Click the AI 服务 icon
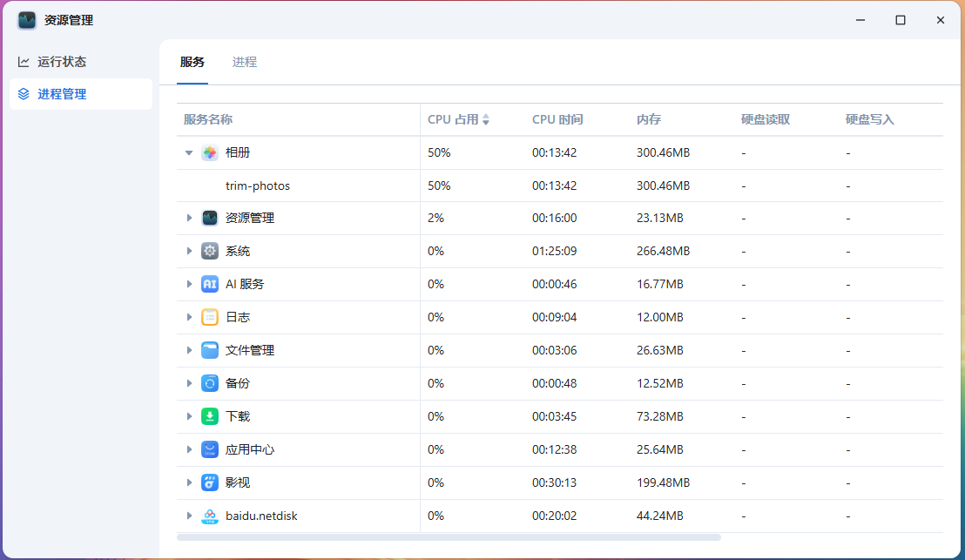The width and height of the screenshot is (965, 560). click(210, 284)
